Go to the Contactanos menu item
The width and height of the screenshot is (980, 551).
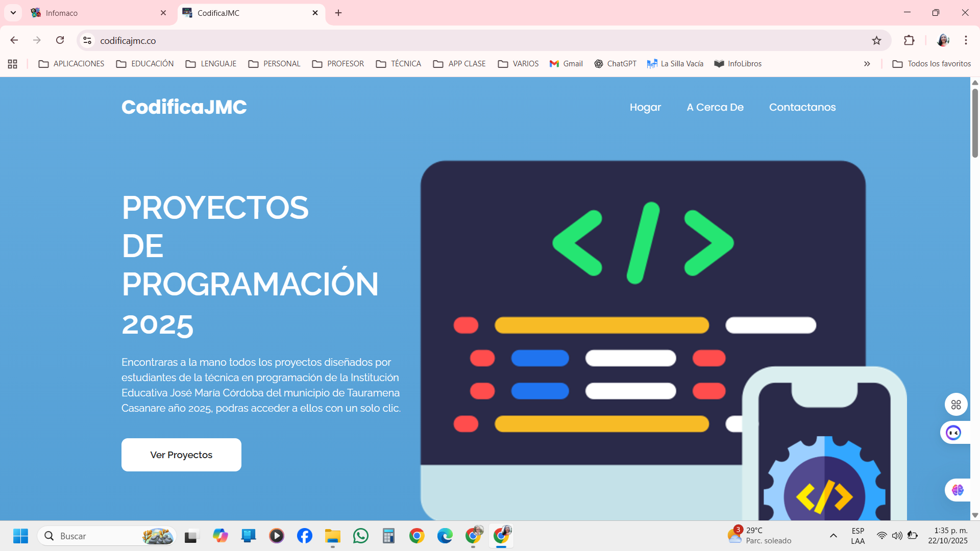click(x=802, y=107)
